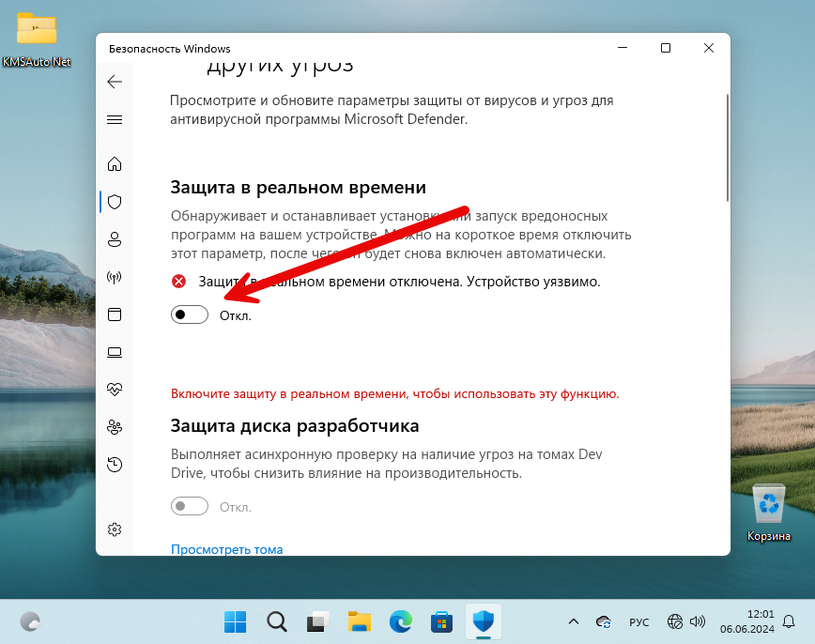
Task: Click 'Защита в реальном времени' heading
Action: pos(299,187)
